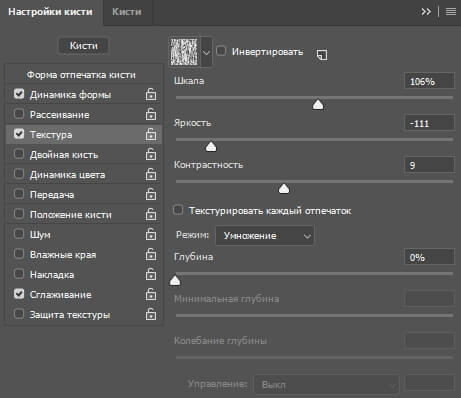The width and height of the screenshot is (461, 398).
Task: Toggle lock icon next to Рассеивание
Action: coord(151,114)
